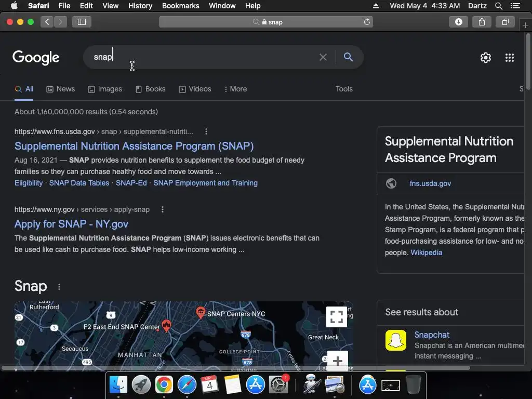Open options for ny.gov result

click(163, 209)
